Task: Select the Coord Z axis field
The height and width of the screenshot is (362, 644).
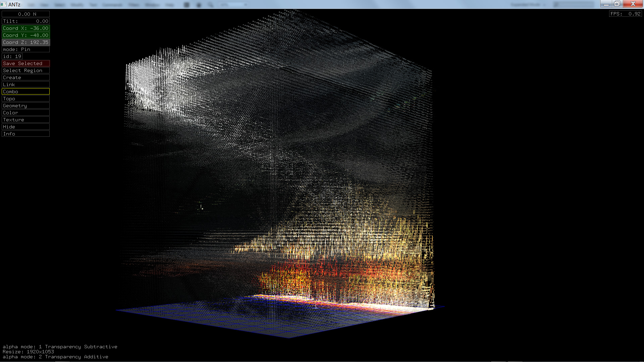Action: (x=26, y=42)
